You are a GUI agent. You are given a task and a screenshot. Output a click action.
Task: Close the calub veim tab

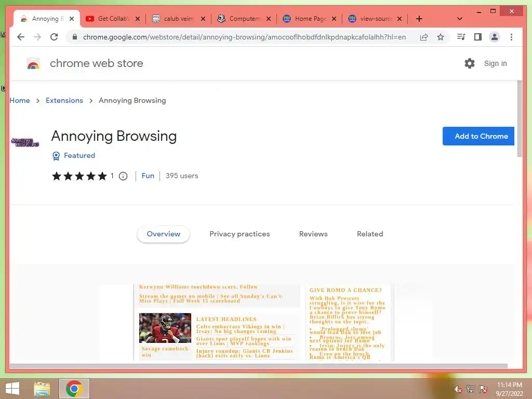203,19
